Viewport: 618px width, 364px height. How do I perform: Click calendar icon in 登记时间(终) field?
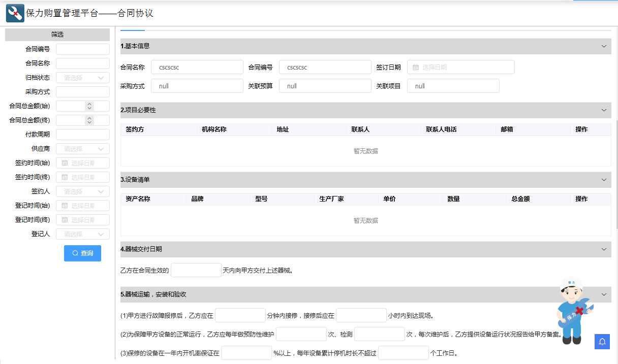(65, 220)
